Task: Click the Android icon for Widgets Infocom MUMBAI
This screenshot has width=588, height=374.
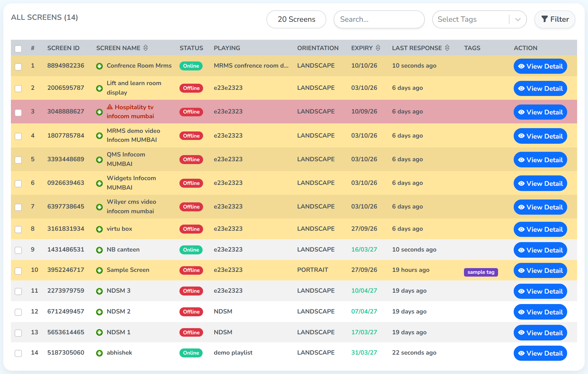Action: [x=99, y=183]
